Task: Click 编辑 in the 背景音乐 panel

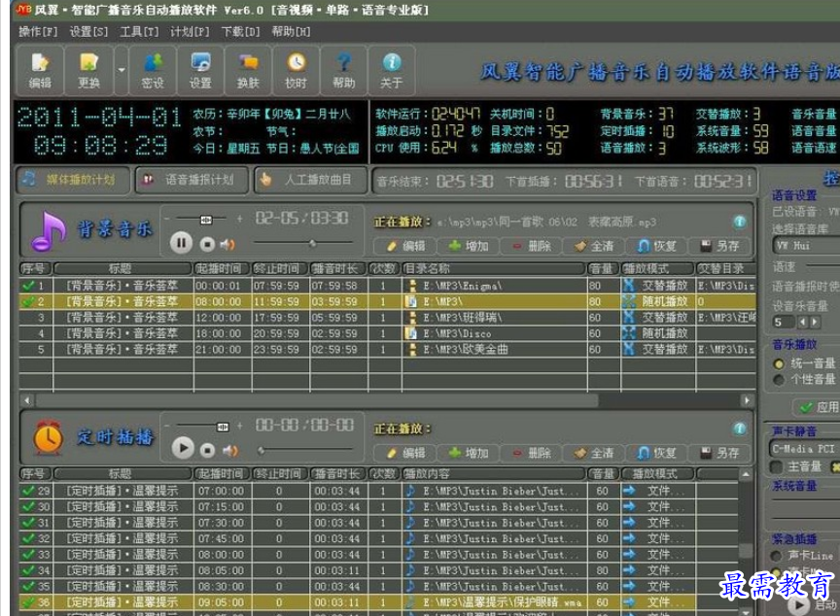Action: point(406,246)
